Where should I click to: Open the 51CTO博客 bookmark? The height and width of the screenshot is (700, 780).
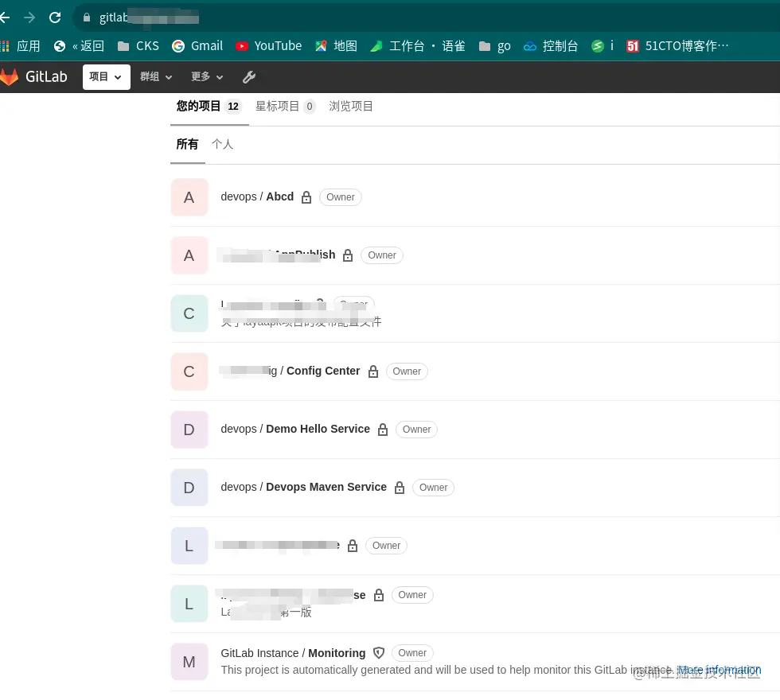click(677, 46)
